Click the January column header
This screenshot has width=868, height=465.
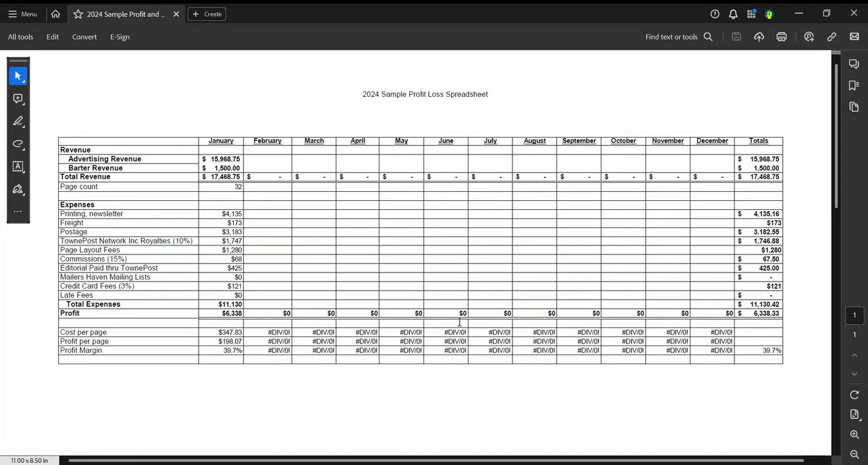tap(221, 141)
